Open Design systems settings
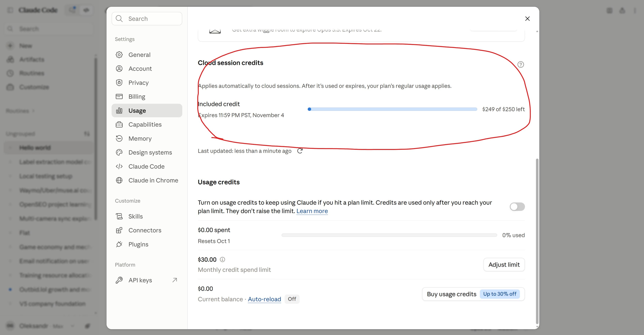Viewport: 644px width, 335px height. [147, 152]
